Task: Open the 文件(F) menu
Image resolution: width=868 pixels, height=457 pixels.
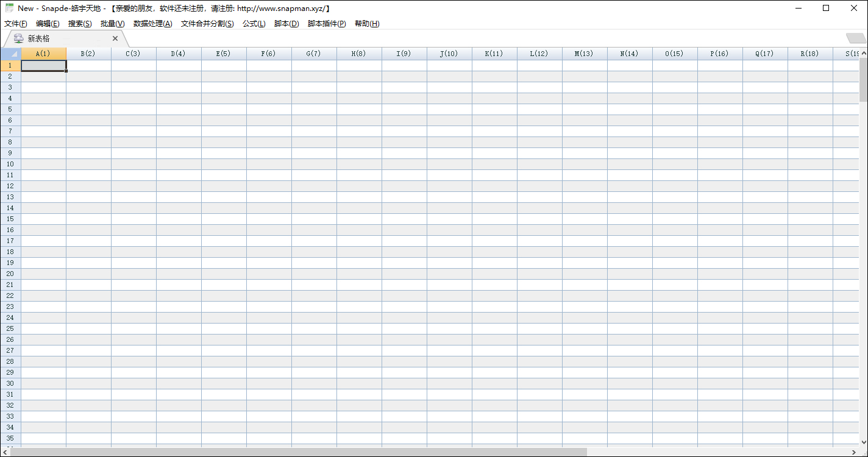Action: [x=16, y=24]
